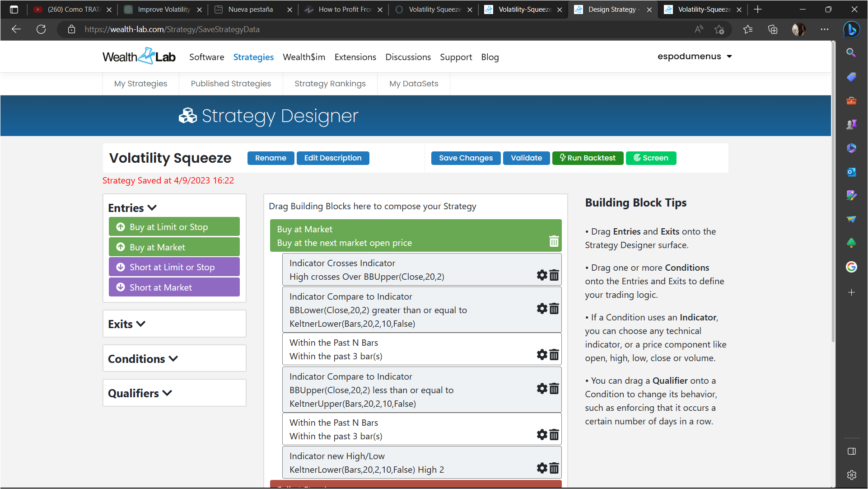
Task: Expand the Conditions section
Action: (143, 359)
